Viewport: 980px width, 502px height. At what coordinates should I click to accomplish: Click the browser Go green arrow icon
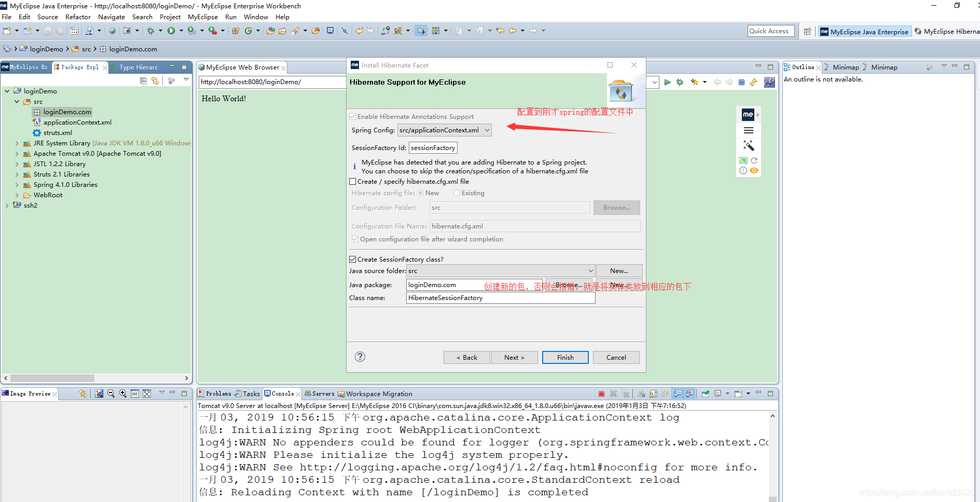click(x=668, y=82)
